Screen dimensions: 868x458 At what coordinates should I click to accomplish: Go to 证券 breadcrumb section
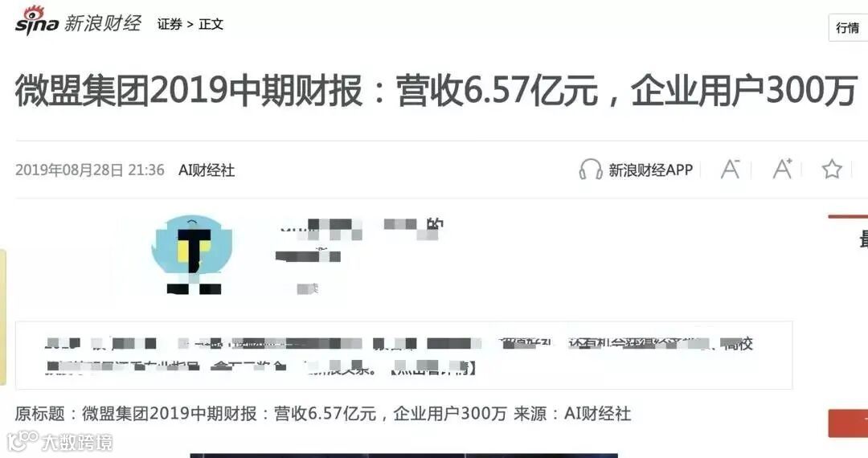tap(170, 24)
